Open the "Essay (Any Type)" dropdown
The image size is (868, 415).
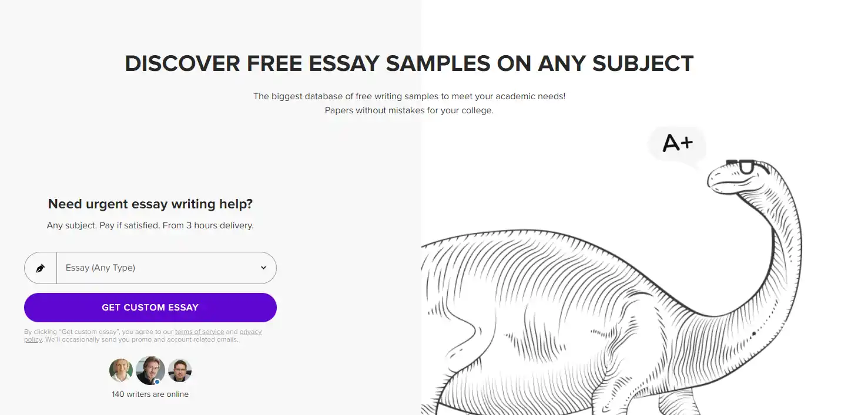(x=159, y=268)
